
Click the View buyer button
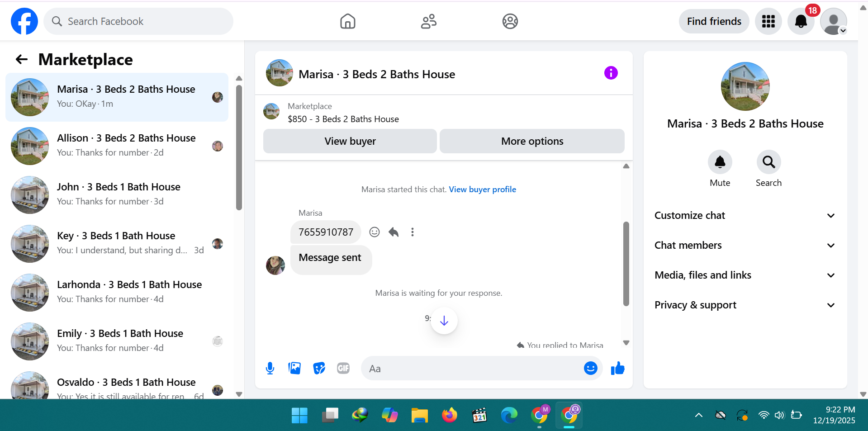pos(350,141)
